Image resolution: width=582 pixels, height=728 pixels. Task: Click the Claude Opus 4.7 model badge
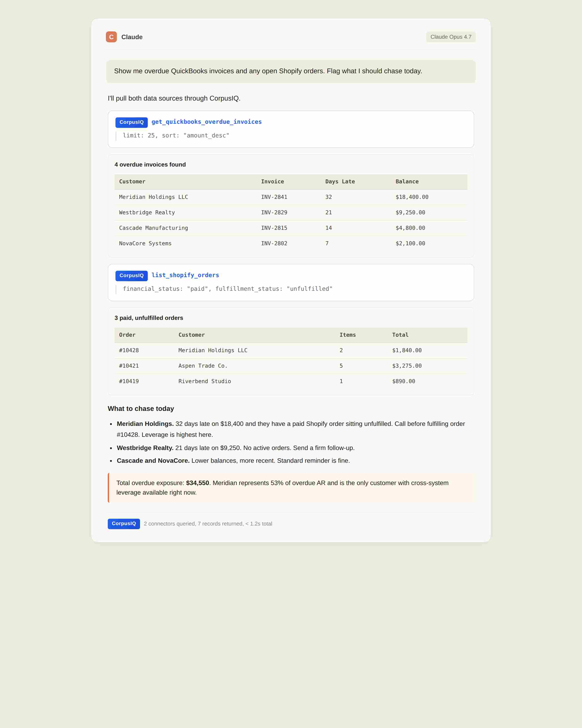(x=451, y=37)
